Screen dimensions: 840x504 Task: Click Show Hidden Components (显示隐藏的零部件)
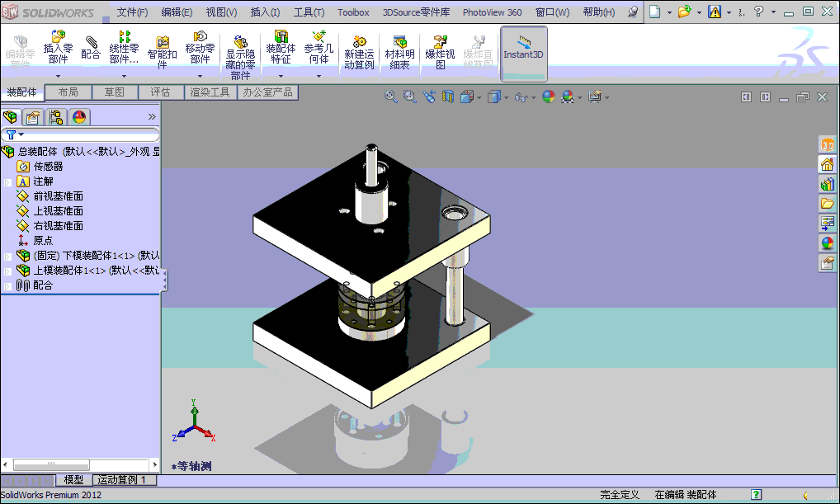tap(241, 42)
